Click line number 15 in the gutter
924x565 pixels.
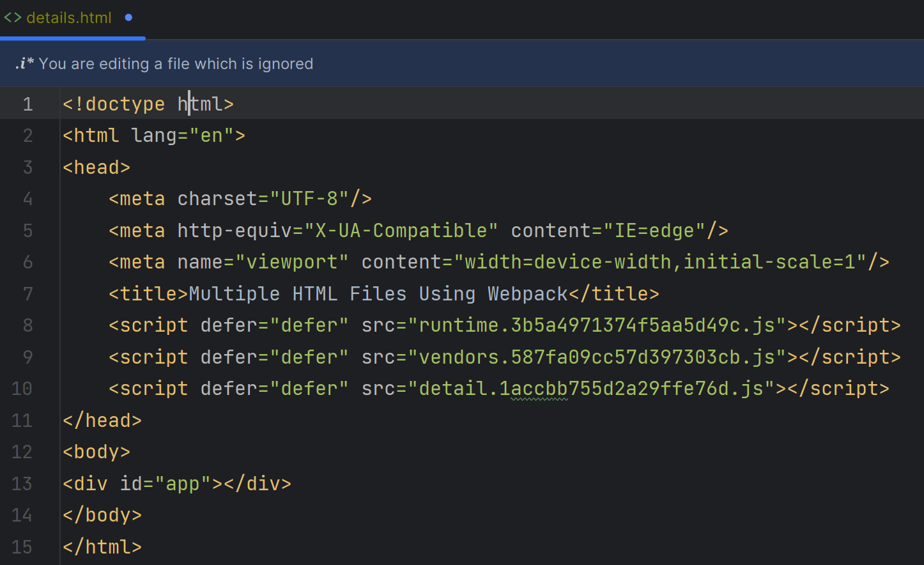(22, 547)
